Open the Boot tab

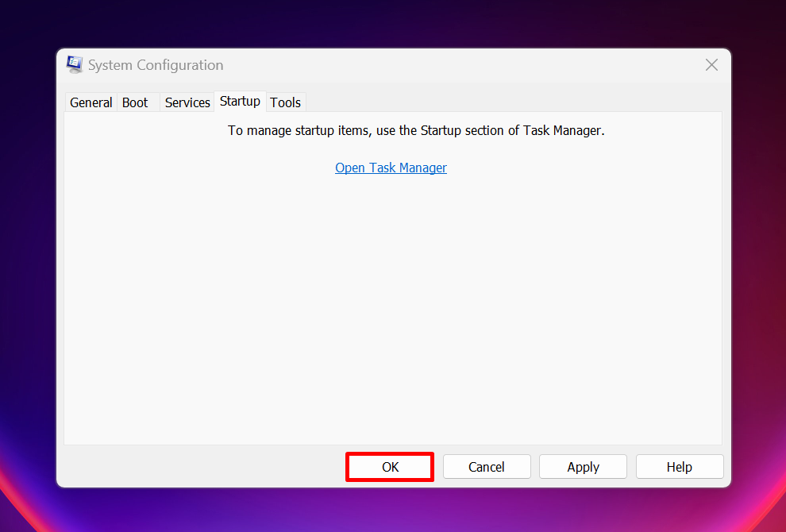click(135, 102)
